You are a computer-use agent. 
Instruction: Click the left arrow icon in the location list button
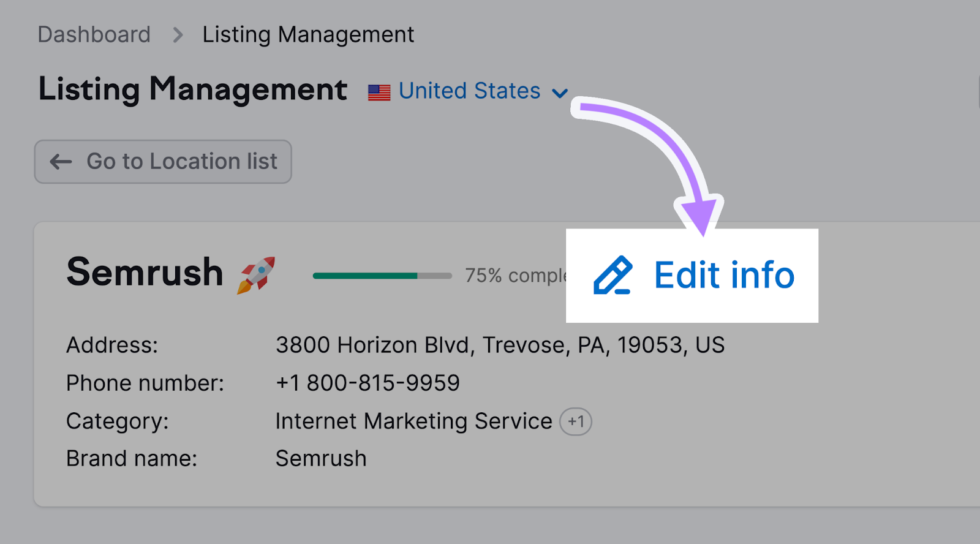[61, 162]
